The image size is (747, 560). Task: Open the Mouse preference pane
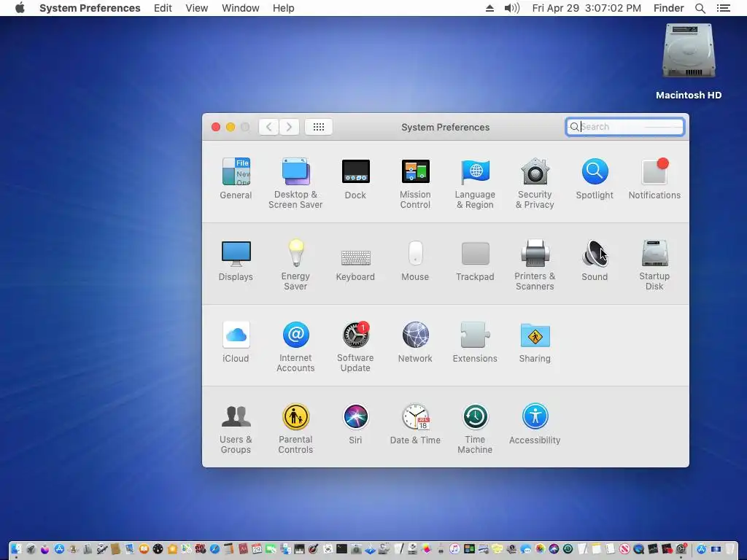coord(415,261)
